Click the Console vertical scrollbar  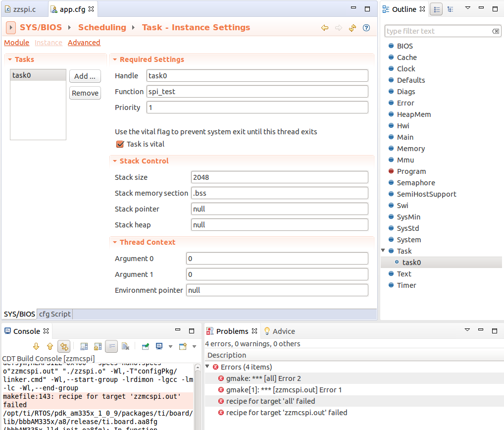point(198,396)
